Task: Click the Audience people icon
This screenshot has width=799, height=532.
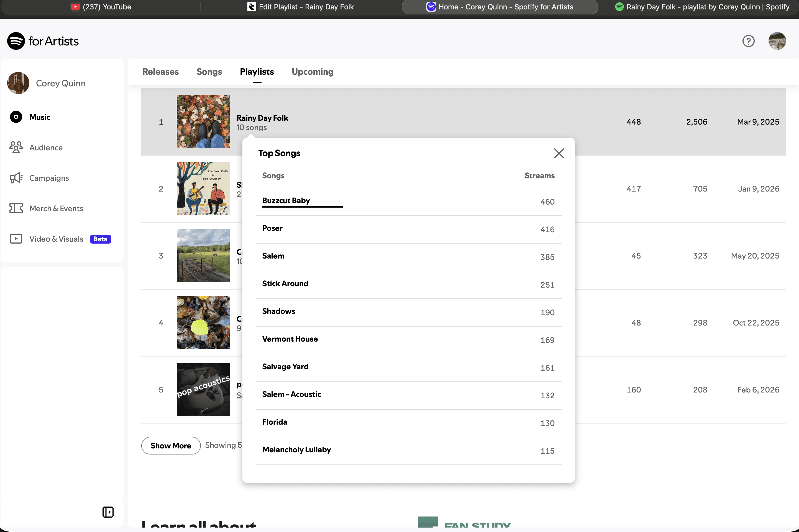Action: (x=16, y=147)
